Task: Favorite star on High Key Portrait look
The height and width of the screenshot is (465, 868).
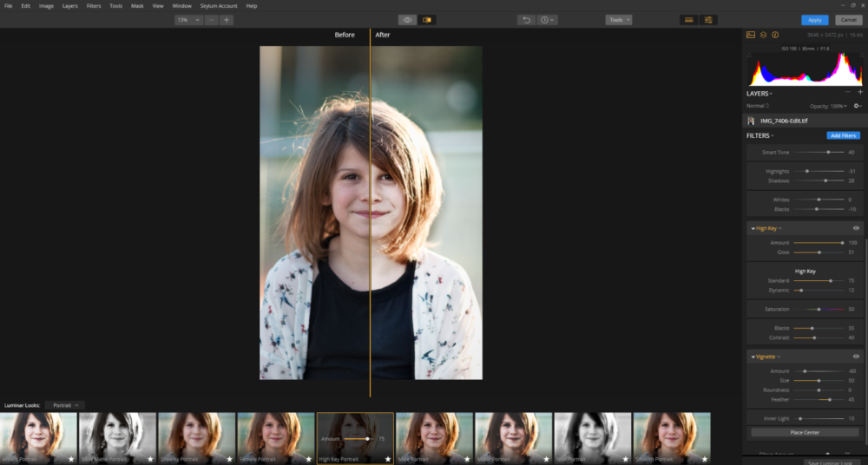Action: (x=387, y=459)
